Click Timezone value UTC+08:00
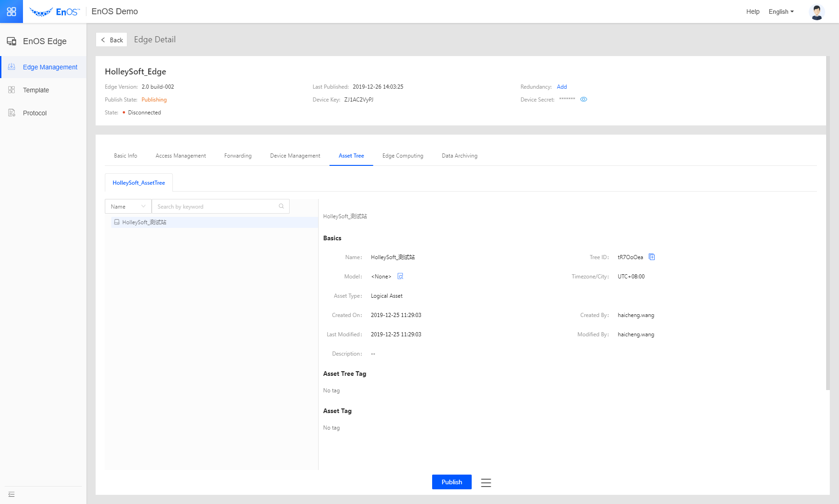 point(631,277)
